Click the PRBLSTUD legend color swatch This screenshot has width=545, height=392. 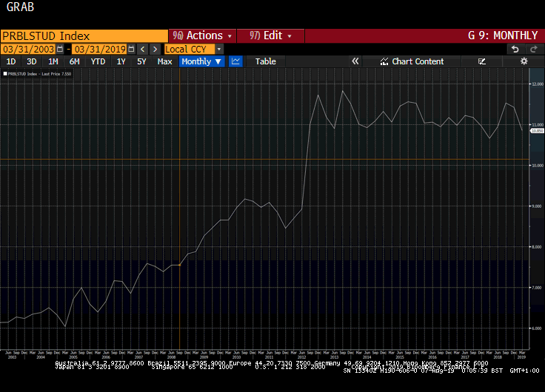click(x=4, y=74)
